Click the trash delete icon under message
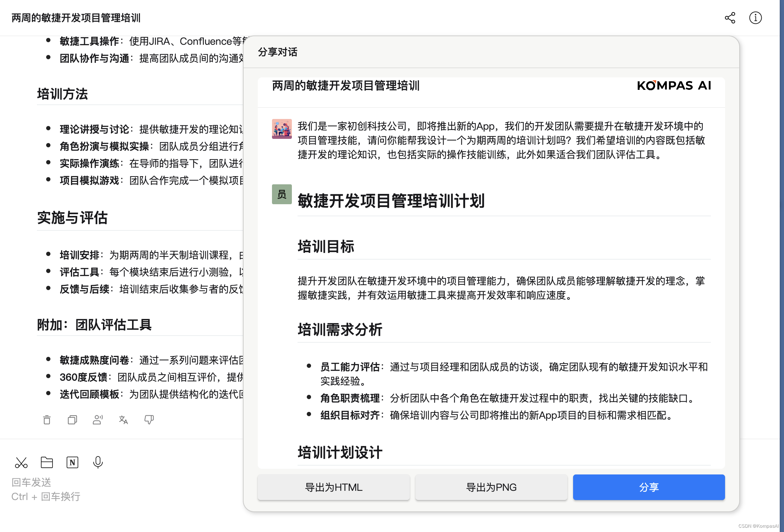 point(47,420)
